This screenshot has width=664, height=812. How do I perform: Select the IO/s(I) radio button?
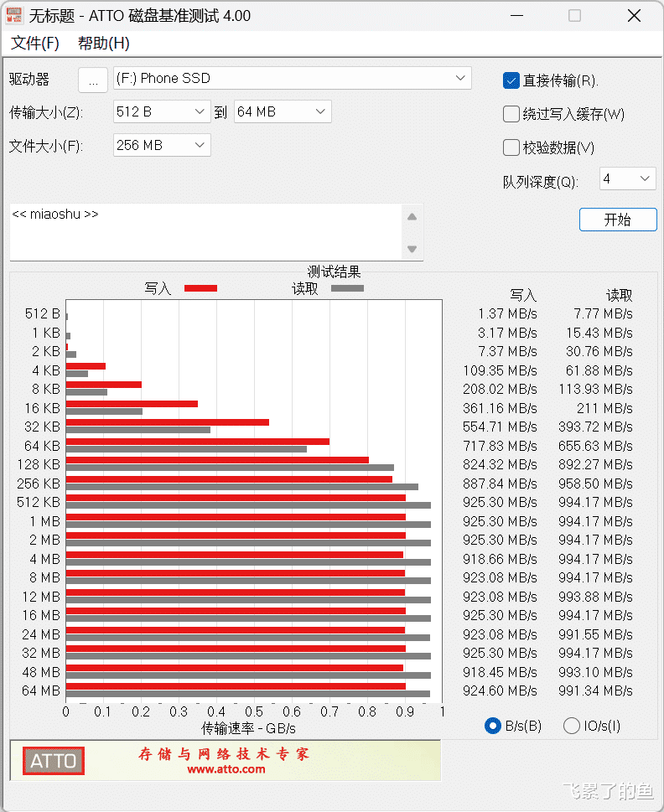click(x=571, y=726)
